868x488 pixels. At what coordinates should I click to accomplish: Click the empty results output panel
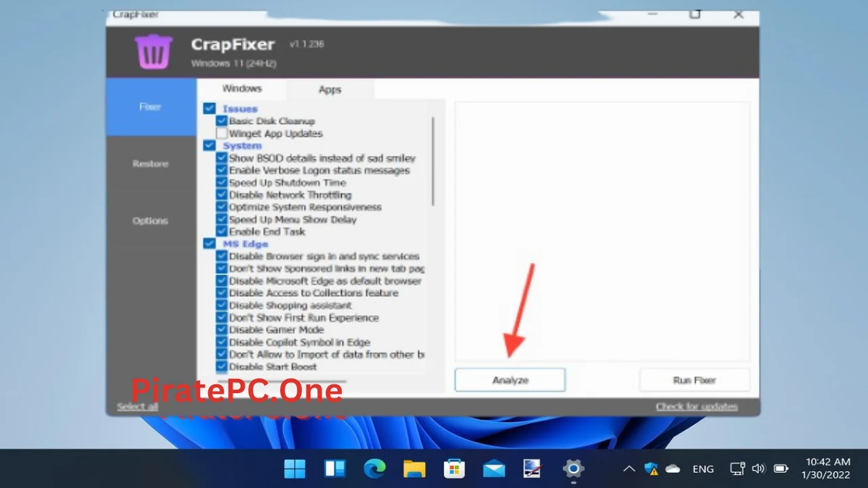[x=602, y=231]
